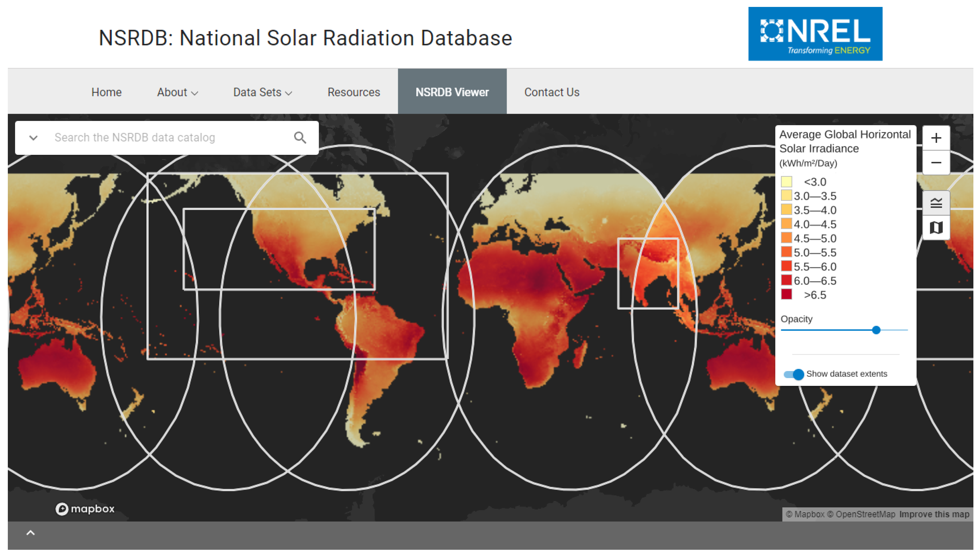Viewport: 980px width, 560px height.
Task: Click the search magnifier icon
Action: [x=300, y=137]
